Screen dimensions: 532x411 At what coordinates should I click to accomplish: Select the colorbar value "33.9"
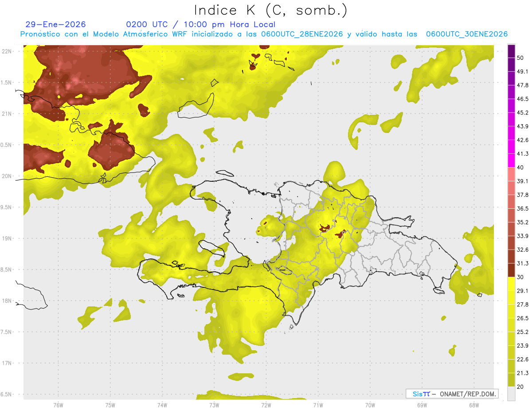tap(523, 236)
